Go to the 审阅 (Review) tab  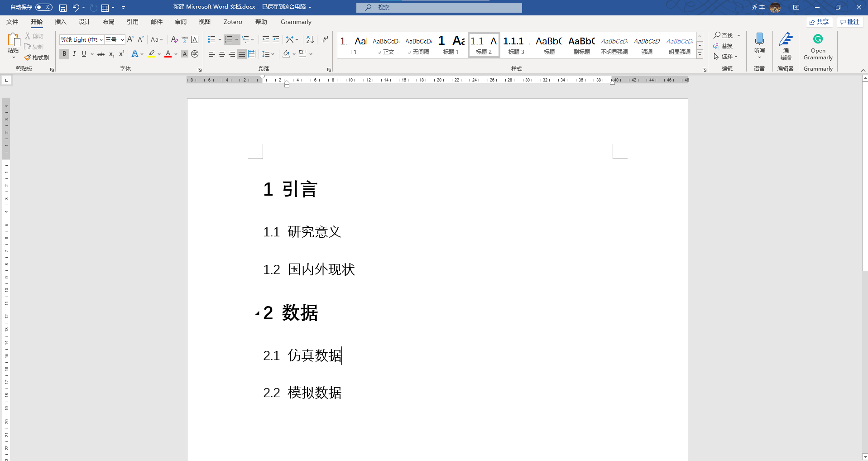coord(181,22)
